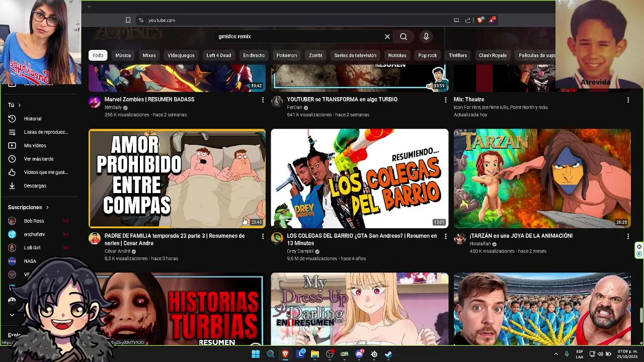The height and width of the screenshot is (362, 644).
Task: Select the Noticias filter chip
Action: (x=397, y=55)
